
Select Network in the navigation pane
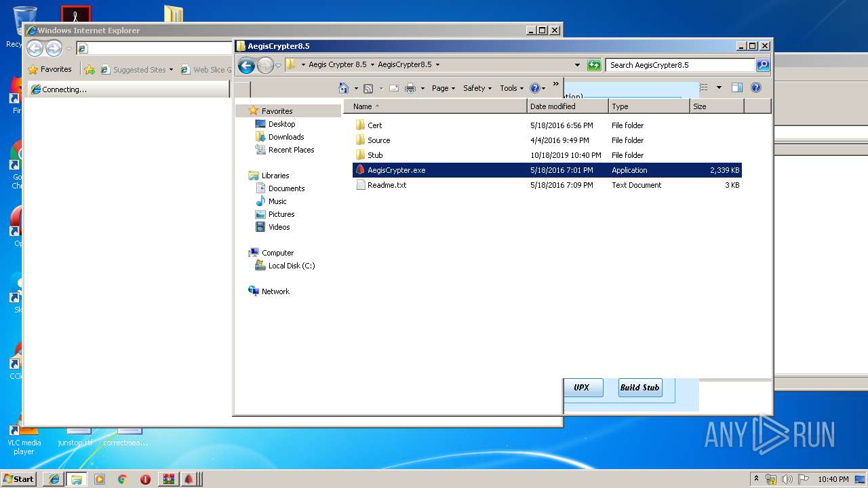[269, 291]
